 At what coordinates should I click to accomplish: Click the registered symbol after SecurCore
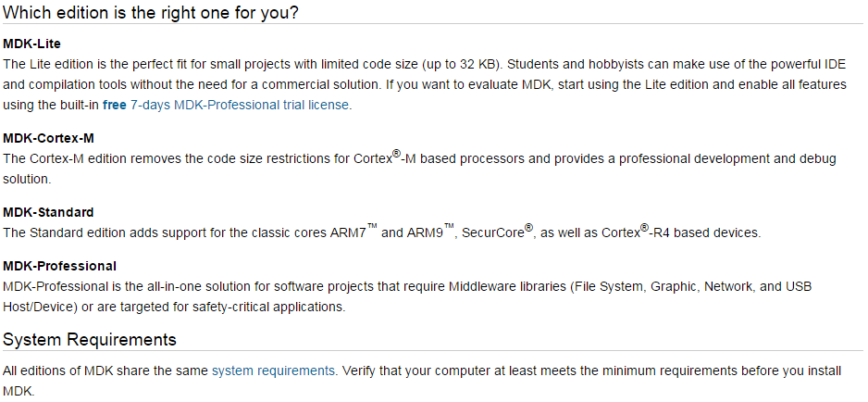click(x=528, y=227)
